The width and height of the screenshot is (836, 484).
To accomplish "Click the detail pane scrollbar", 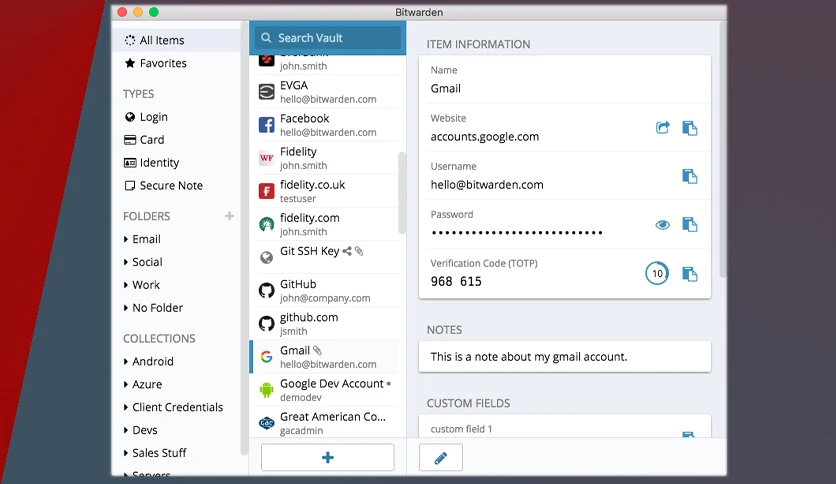I will coord(723,149).
